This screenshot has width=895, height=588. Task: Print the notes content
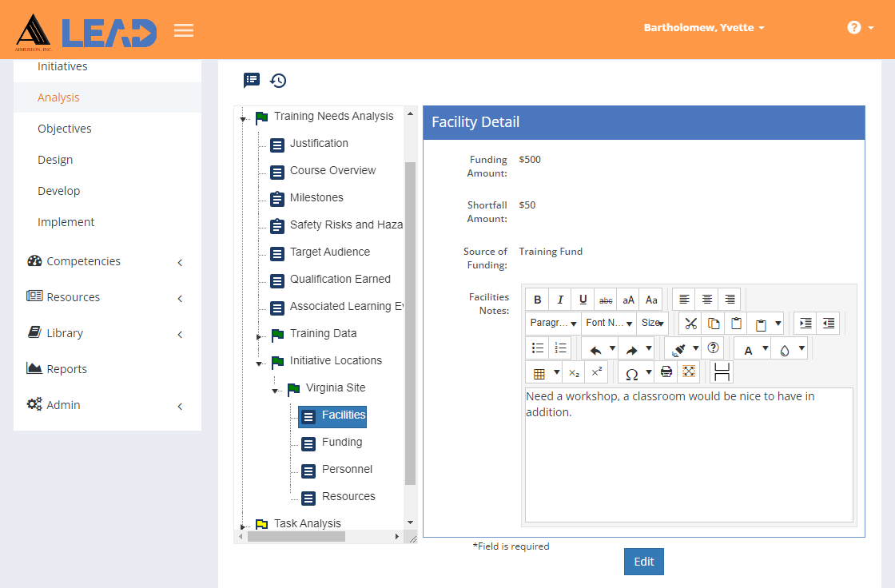coord(666,373)
